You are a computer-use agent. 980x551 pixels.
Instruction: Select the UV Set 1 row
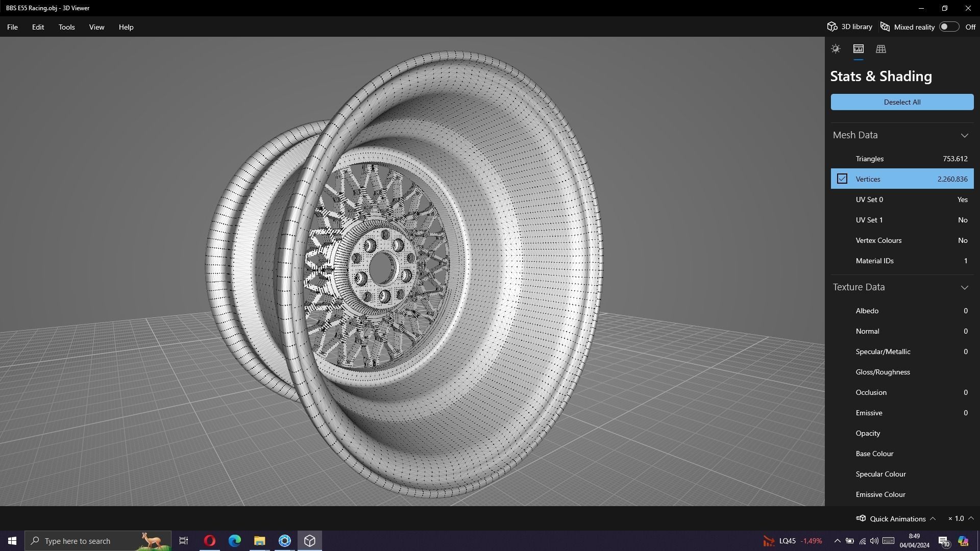[x=902, y=220]
